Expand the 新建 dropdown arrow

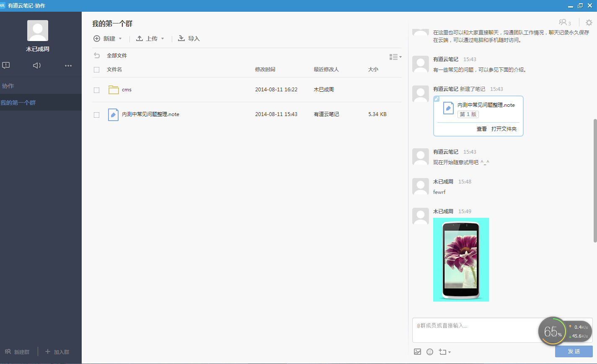(x=120, y=39)
